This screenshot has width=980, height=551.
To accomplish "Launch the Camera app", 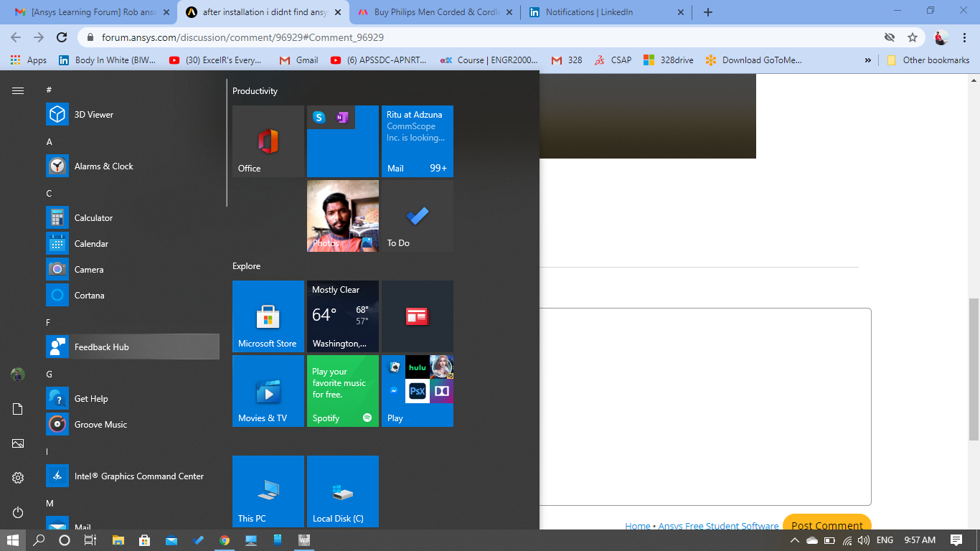I will tap(133, 270).
